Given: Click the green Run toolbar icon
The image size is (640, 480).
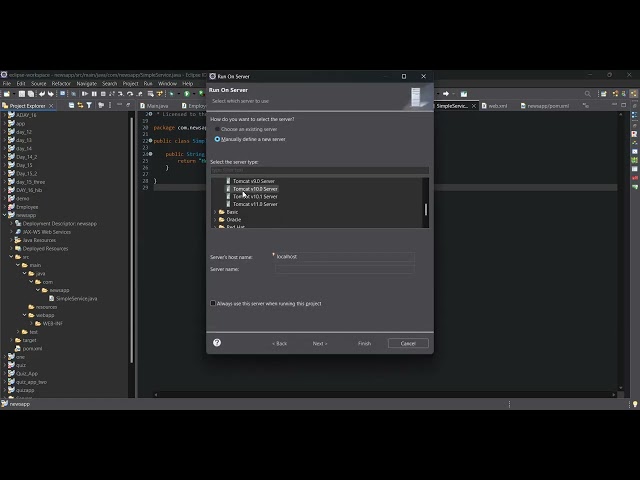Looking at the screenshot, I should pos(187,94).
